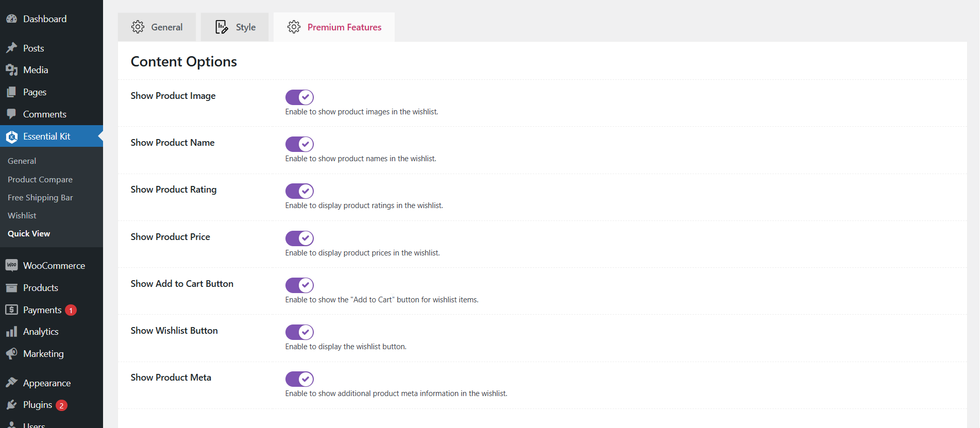Click the Marketing megaphone icon
980x428 pixels.
[11, 354]
